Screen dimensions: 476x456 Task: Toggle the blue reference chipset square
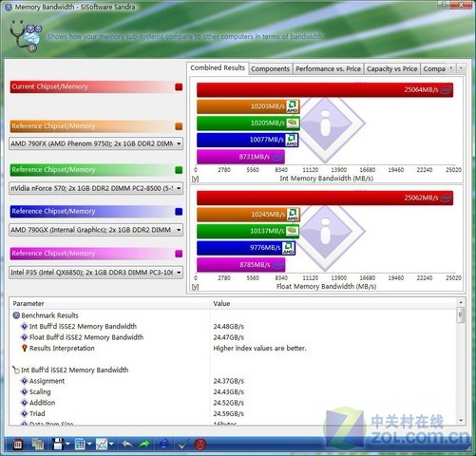(179, 212)
